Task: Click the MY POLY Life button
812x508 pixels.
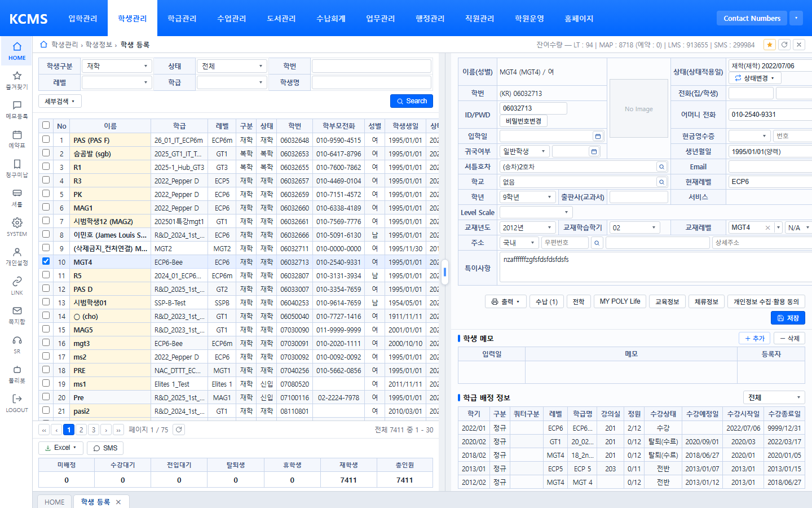Action: (620, 301)
